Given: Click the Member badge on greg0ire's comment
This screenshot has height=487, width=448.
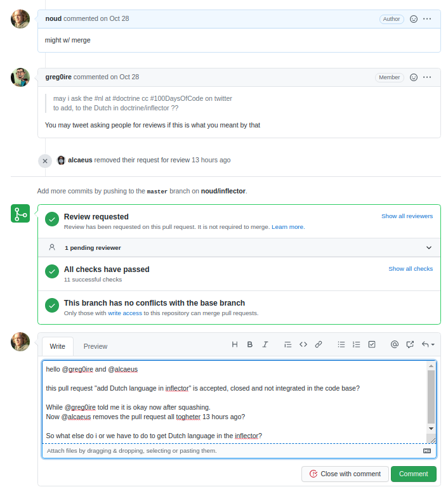Looking at the screenshot, I should point(389,77).
